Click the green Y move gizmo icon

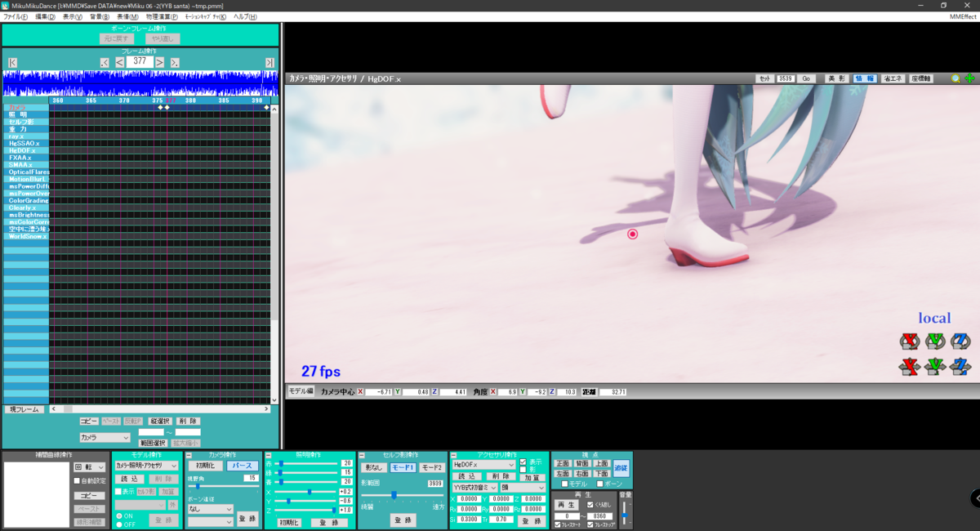935,367
